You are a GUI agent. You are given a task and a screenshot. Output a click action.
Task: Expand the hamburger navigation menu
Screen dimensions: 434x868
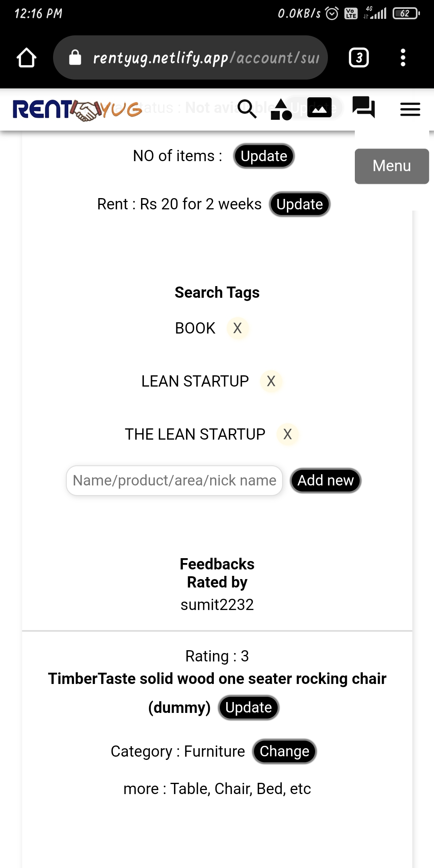click(410, 109)
